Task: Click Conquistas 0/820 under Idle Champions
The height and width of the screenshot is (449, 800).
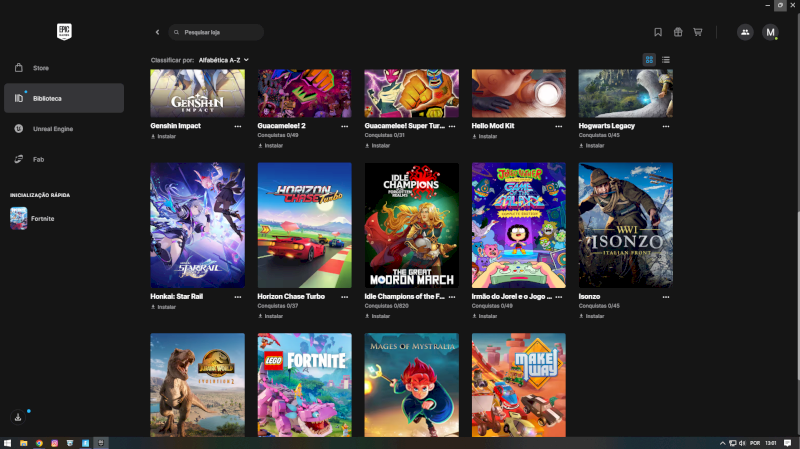Action: pos(386,306)
